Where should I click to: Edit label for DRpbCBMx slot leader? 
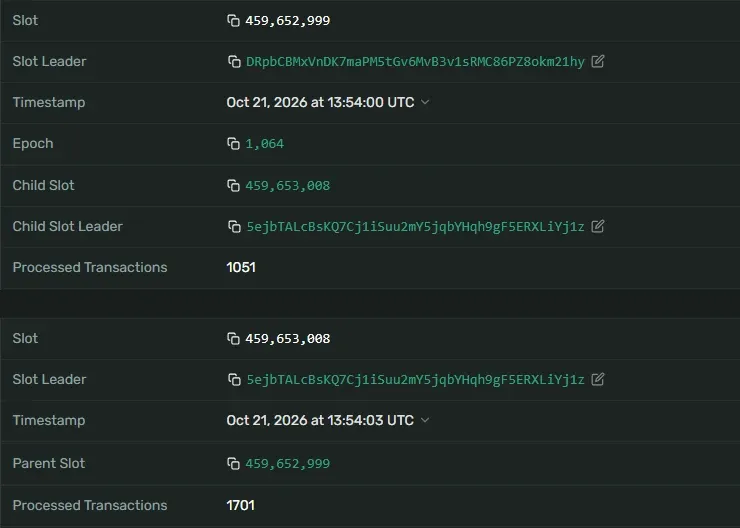[597, 61]
